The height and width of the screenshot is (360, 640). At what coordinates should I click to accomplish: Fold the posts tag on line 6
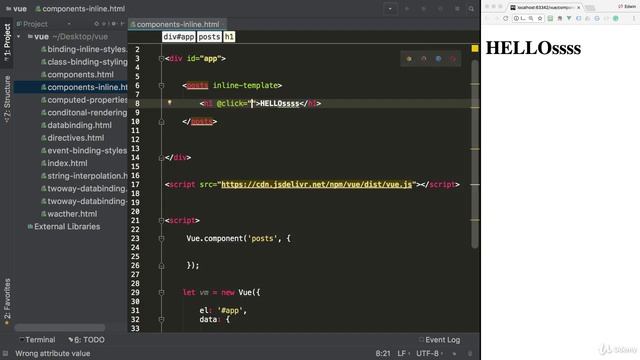(x=161, y=86)
